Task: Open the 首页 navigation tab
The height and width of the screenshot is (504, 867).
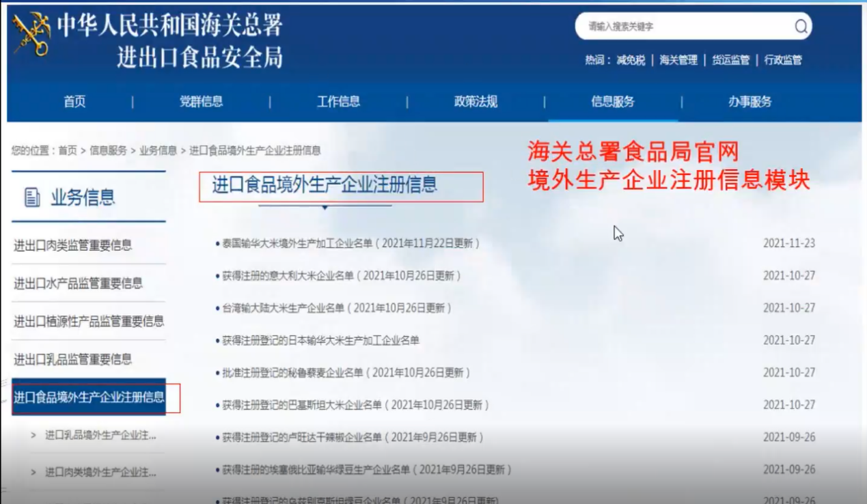Action: pos(74,102)
